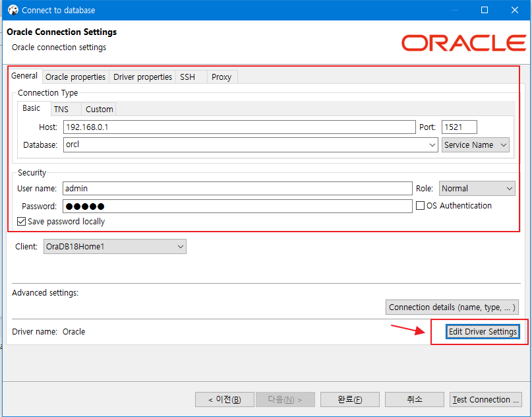Switch to Custom connection type tab
The image size is (532, 417).
point(99,110)
